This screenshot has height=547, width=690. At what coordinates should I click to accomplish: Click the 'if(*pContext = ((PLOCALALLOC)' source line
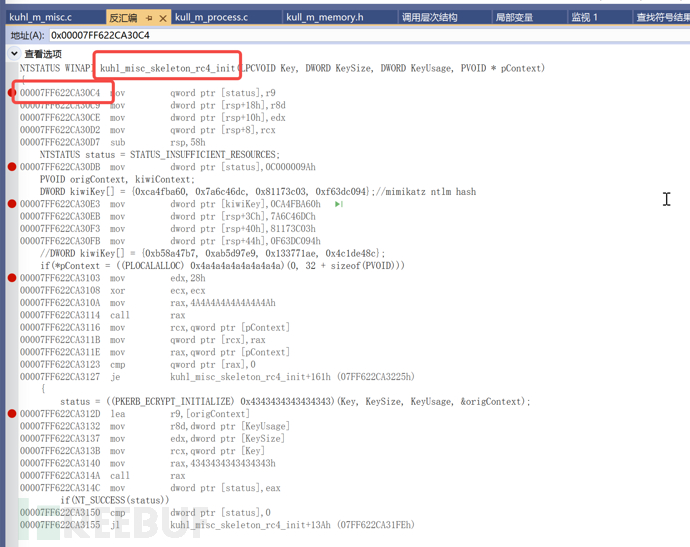tap(222, 265)
